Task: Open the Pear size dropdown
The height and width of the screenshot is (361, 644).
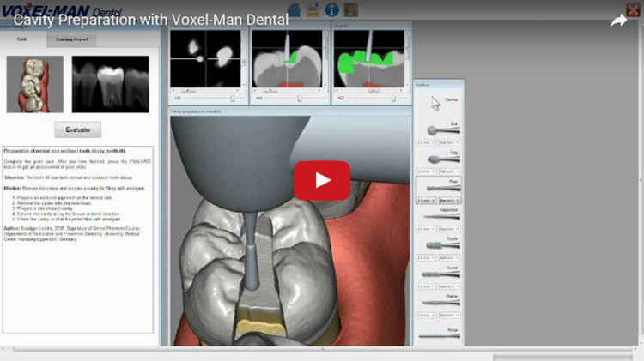Action: pyautogui.click(x=426, y=200)
